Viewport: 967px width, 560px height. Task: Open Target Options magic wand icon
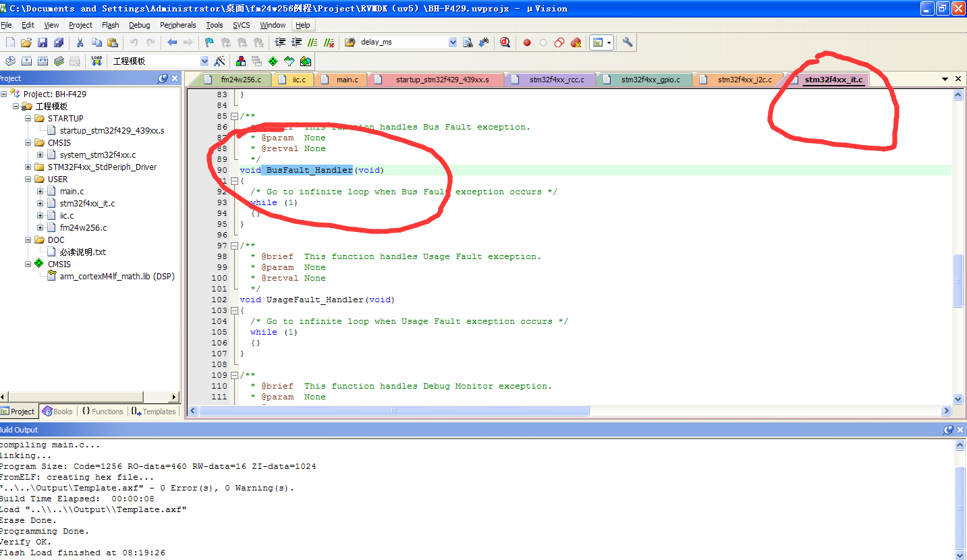tap(219, 61)
